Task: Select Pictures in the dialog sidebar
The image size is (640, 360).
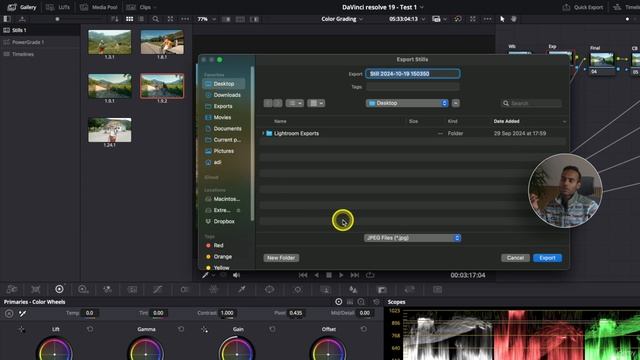Action: (x=224, y=151)
